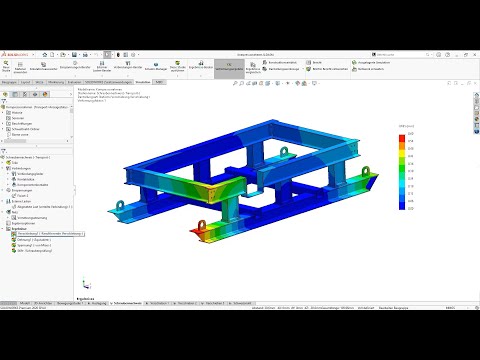Click the PropertyManager tab icon
The width and height of the screenshot is (480, 360).
15,94
